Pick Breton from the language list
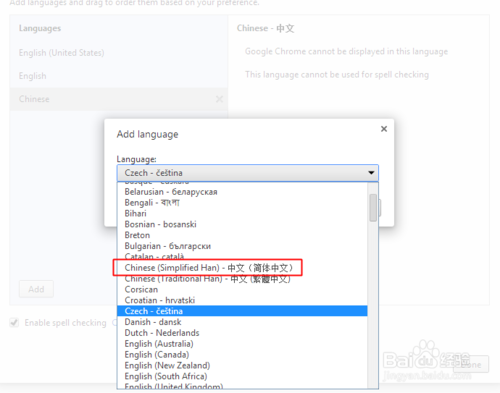 pyautogui.click(x=242, y=235)
